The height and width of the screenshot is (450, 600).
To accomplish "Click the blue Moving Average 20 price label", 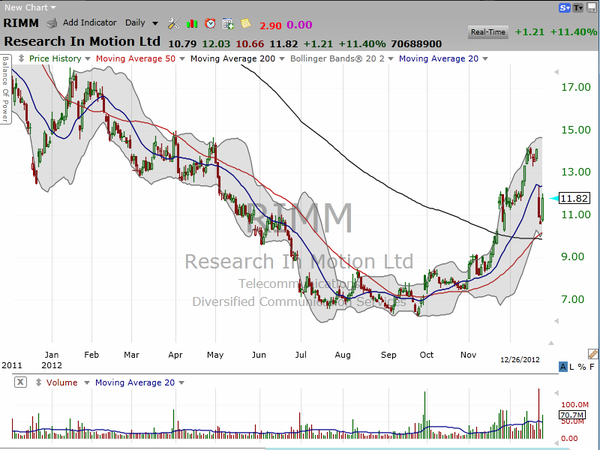I will pyautogui.click(x=439, y=59).
